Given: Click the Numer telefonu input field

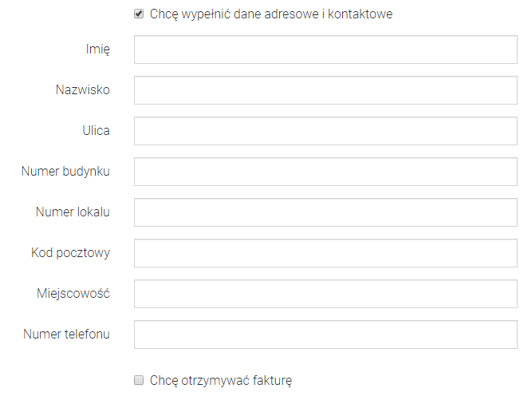Looking at the screenshot, I should [325, 335].
